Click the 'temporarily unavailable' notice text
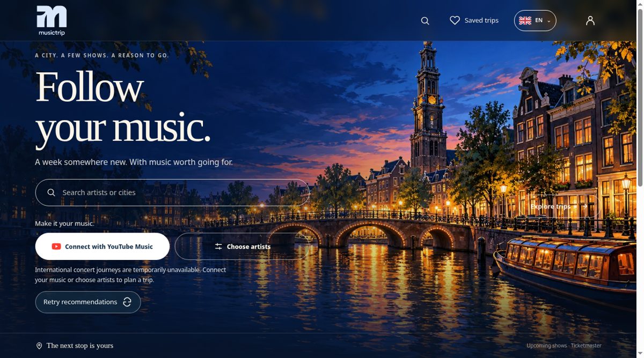644x358 pixels. (130, 275)
